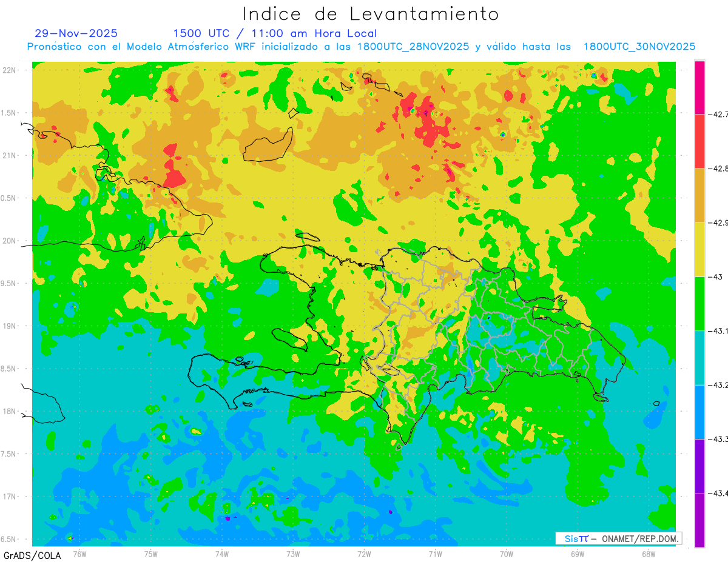Pick the green color scale segment
Image resolution: width=728 pixels, height=562 pixels.
[x=699, y=304]
